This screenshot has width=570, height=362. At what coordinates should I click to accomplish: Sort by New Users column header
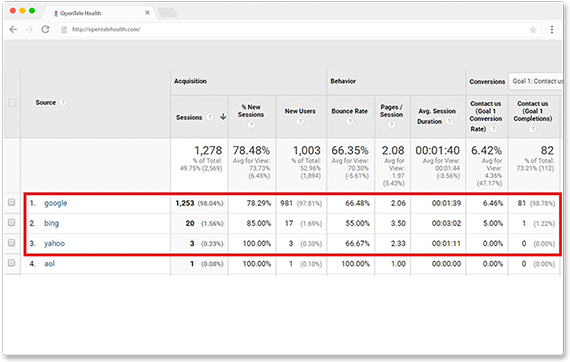pos(300,111)
